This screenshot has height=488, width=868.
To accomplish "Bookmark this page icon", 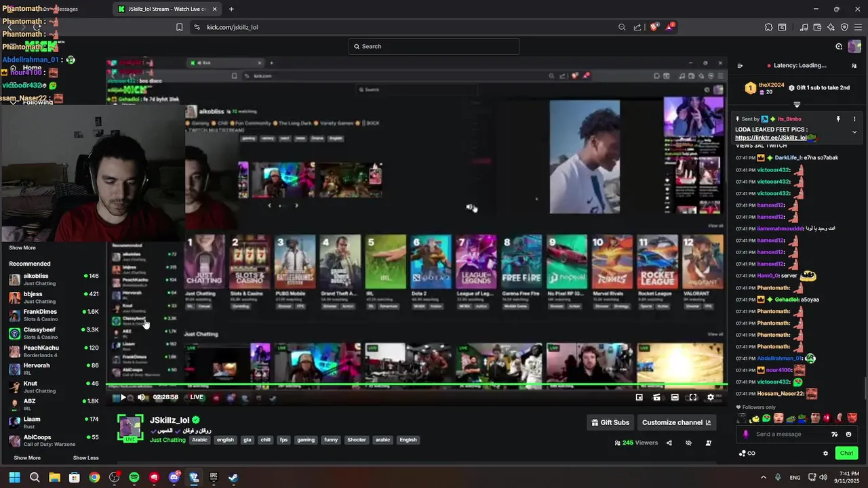I will (x=179, y=27).
